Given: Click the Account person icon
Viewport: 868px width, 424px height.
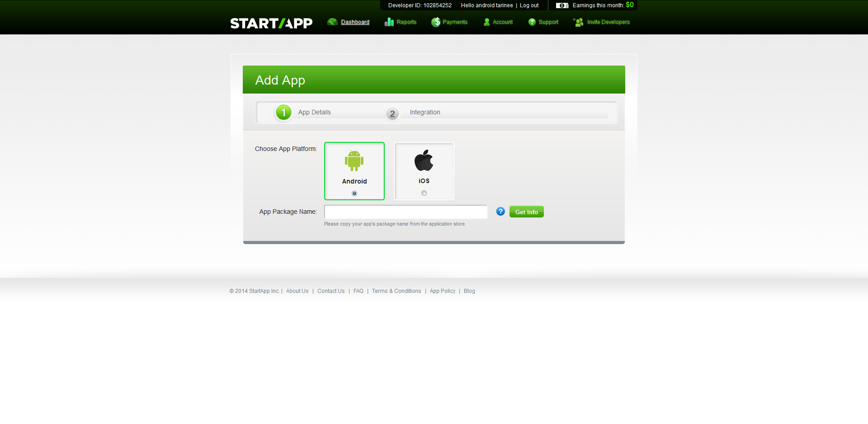Looking at the screenshot, I should pyautogui.click(x=487, y=22).
